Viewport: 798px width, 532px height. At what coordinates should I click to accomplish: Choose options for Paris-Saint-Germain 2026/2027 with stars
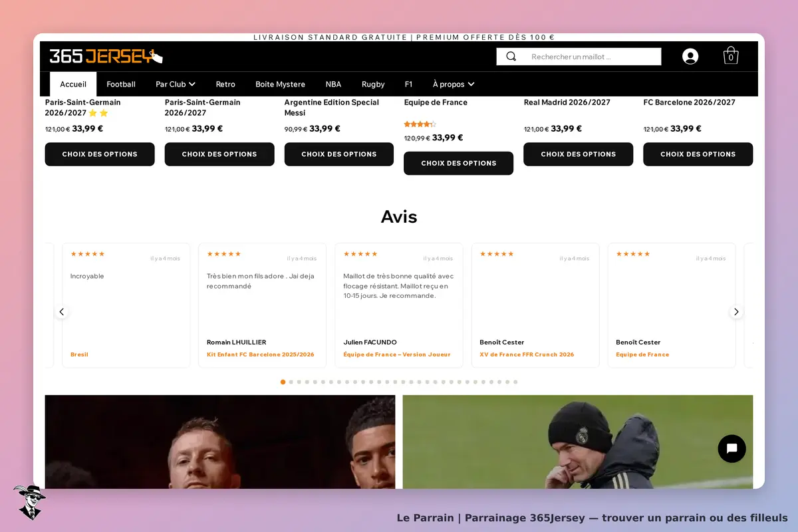point(100,154)
